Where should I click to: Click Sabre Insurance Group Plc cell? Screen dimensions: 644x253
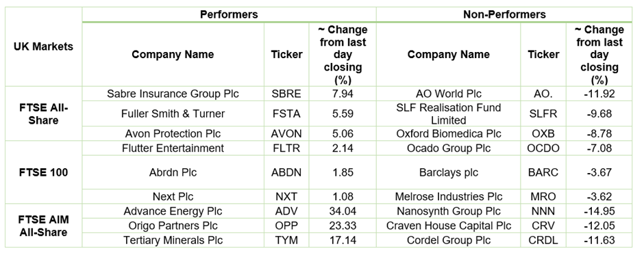(173, 94)
